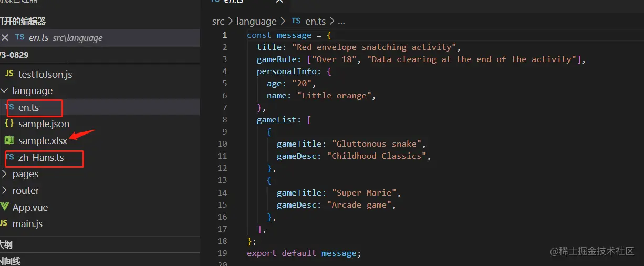Image resolution: width=644 pixels, height=266 pixels.
Task: Click TS icon in breadcrumb bar
Action: coord(296,21)
